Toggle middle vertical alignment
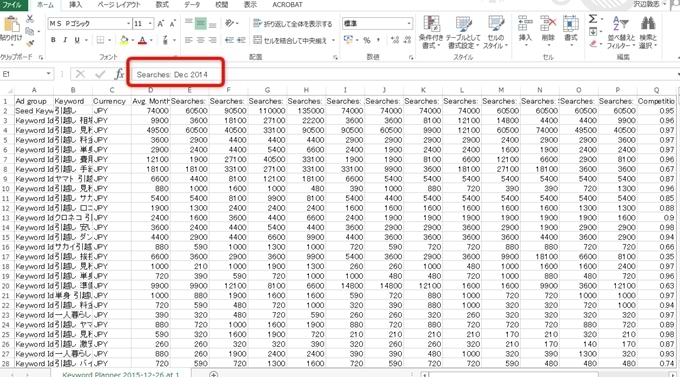 [200, 23]
